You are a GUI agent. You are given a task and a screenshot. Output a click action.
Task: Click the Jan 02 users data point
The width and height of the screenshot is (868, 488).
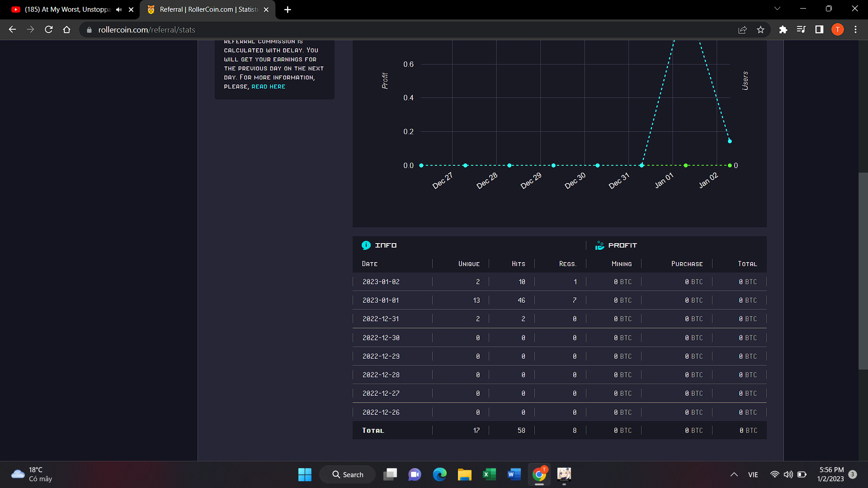coord(730,141)
